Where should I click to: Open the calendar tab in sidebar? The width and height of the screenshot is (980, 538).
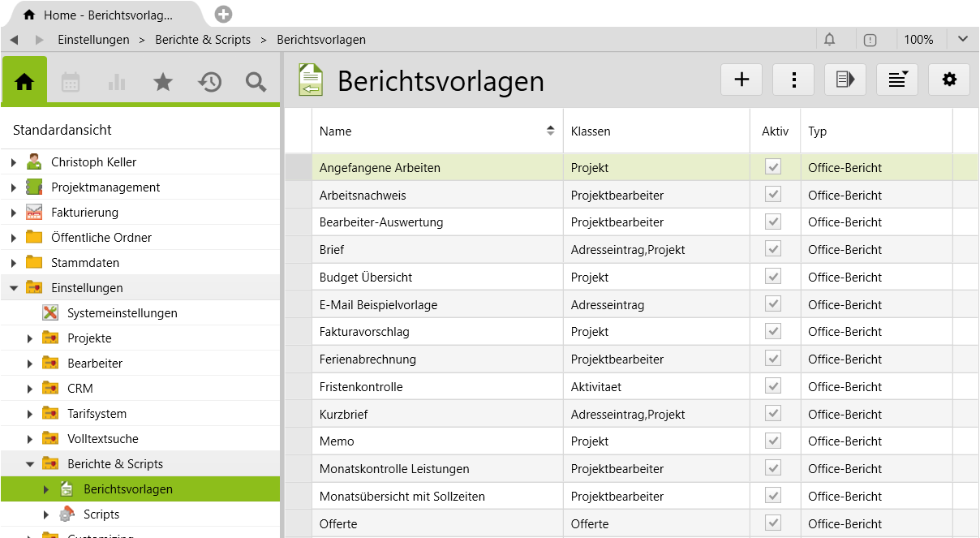pyautogui.click(x=71, y=81)
